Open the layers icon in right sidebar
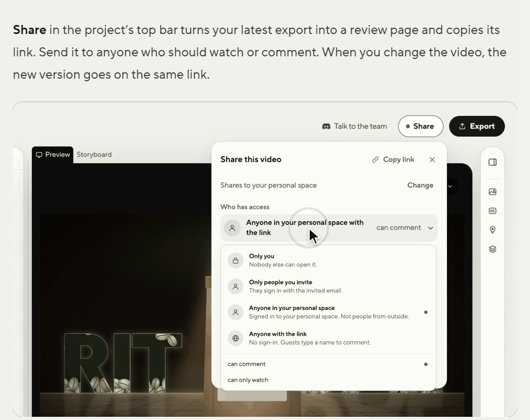530x420 pixels. pos(492,249)
